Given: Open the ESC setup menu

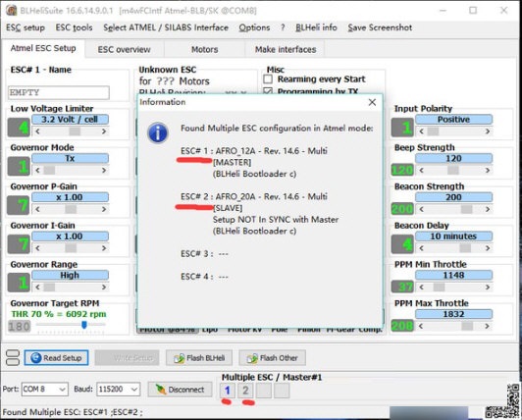Looking at the screenshot, I should (26, 27).
